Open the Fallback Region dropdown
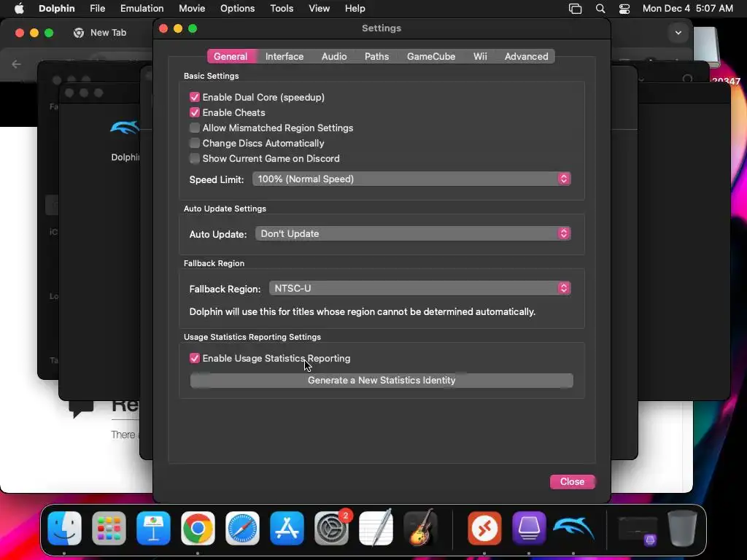The image size is (747, 560). pos(419,289)
